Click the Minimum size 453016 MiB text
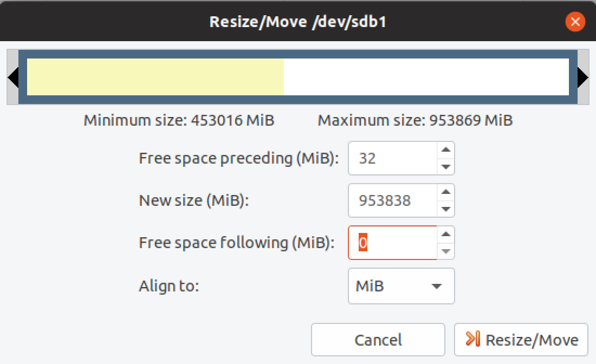The width and height of the screenshot is (596, 364). coord(179,120)
